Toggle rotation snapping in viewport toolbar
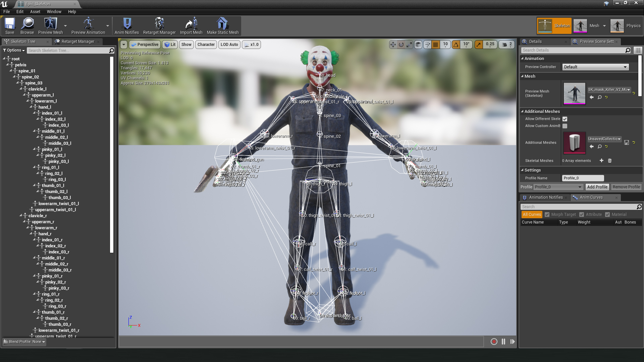This screenshot has height=362, width=644. click(456, 45)
